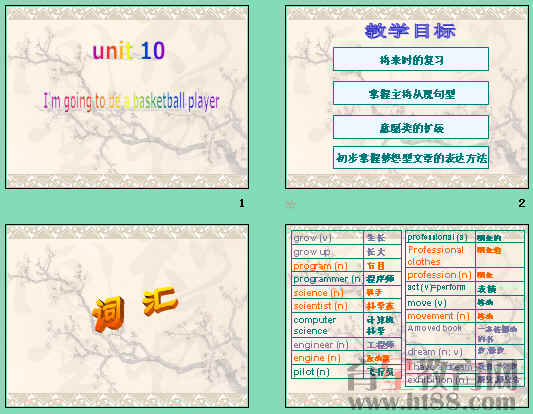533x414 pixels.
Task: Click the 'science (n)' table cell
Action: click(328, 293)
